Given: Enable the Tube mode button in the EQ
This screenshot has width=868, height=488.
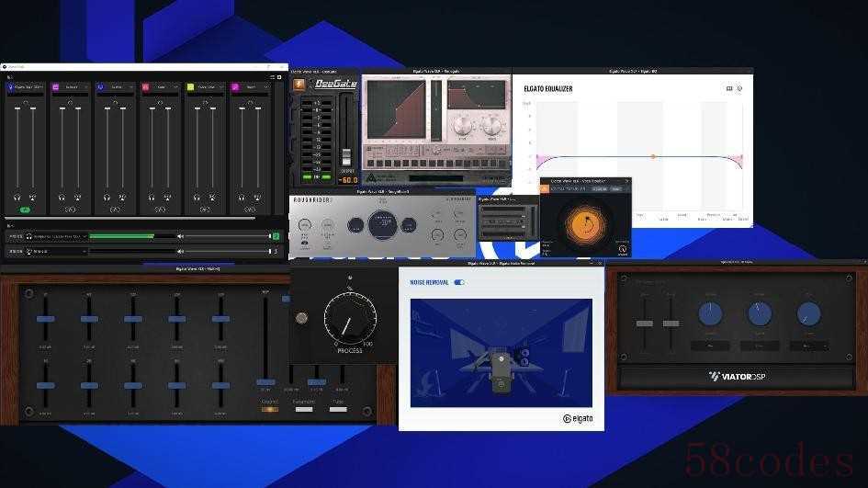Looking at the screenshot, I should 338,409.
